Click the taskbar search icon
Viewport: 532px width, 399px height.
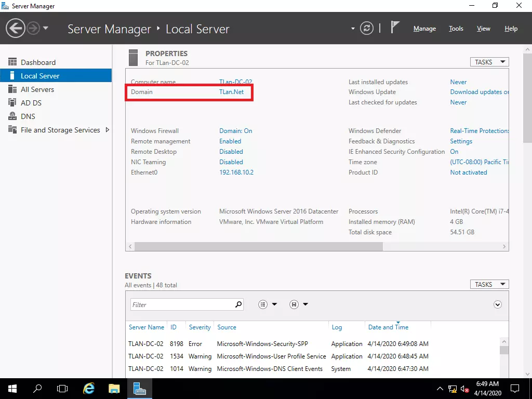[37, 389]
